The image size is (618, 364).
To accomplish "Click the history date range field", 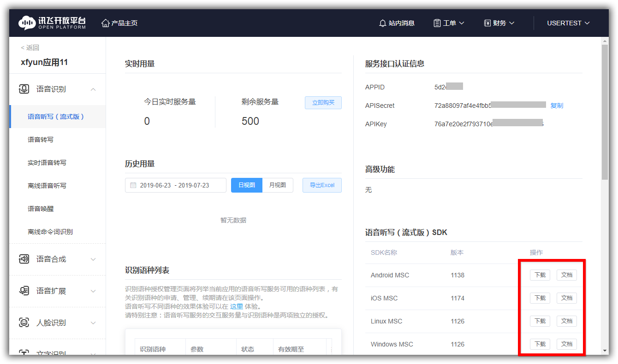I will tap(175, 185).
